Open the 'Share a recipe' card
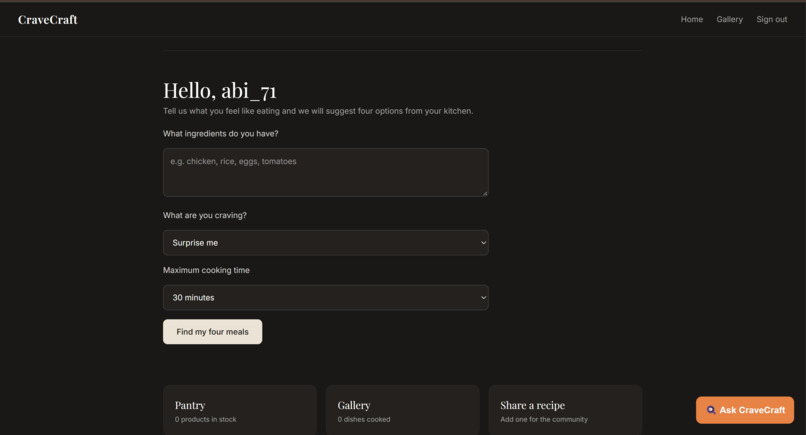Image resolution: width=806 pixels, height=435 pixels. pyautogui.click(x=565, y=410)
